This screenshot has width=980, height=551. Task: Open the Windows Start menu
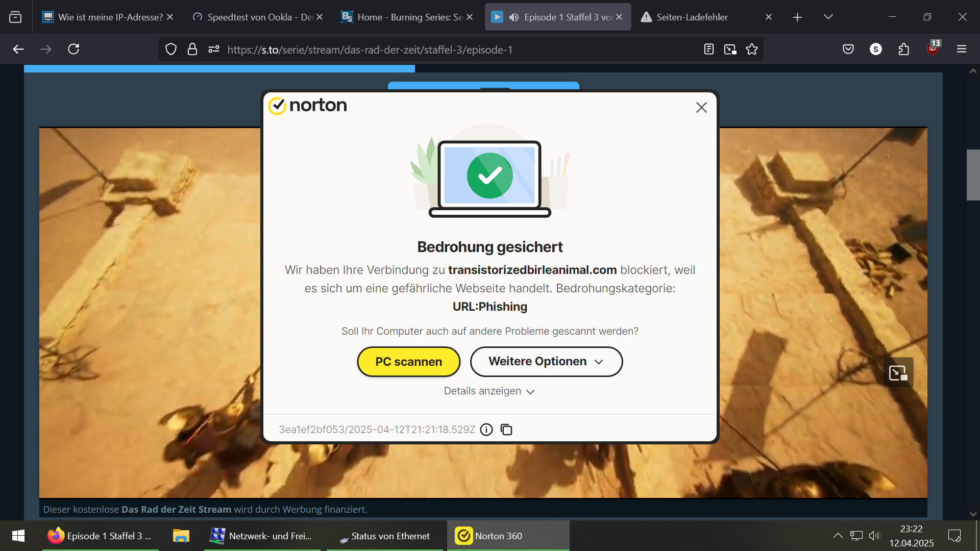tap(18, 536)
